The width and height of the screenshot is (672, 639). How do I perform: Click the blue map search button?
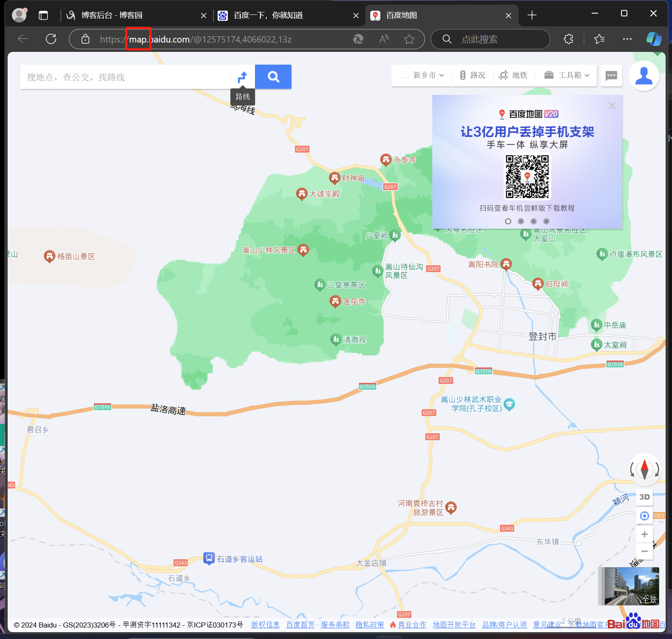click(273, 77)
